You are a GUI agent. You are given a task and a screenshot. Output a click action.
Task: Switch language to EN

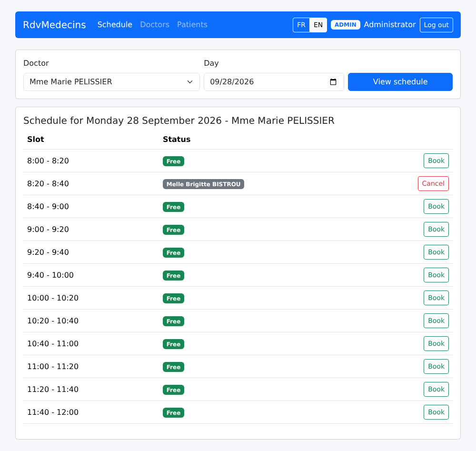click(x=318, y=25)
